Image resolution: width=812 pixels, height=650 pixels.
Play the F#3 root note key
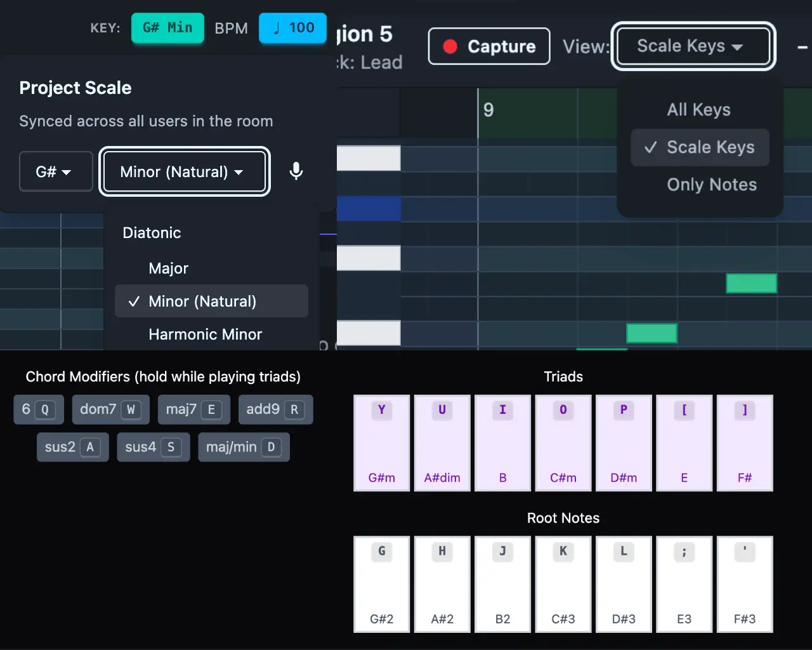(745, 585)
